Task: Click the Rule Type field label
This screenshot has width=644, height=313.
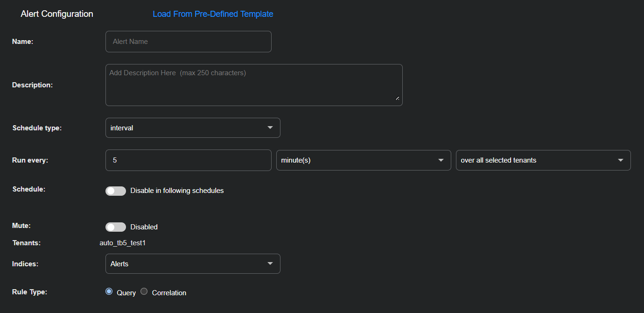Action: 29,292
